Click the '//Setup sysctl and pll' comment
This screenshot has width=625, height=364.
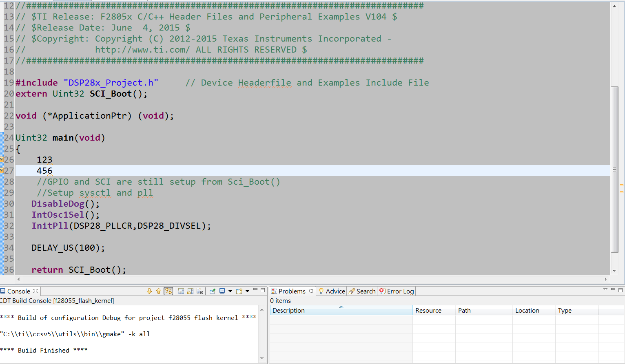(x=95, y=193)
